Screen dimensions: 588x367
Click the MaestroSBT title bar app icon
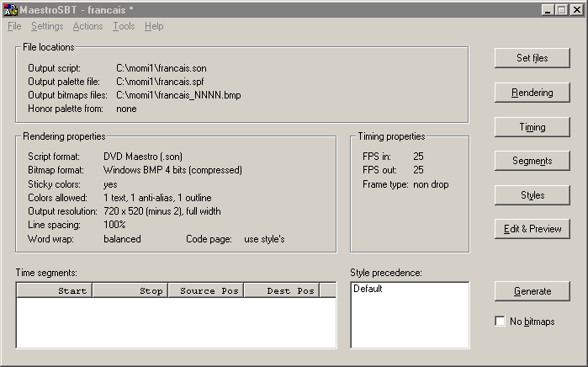(10, 10)
